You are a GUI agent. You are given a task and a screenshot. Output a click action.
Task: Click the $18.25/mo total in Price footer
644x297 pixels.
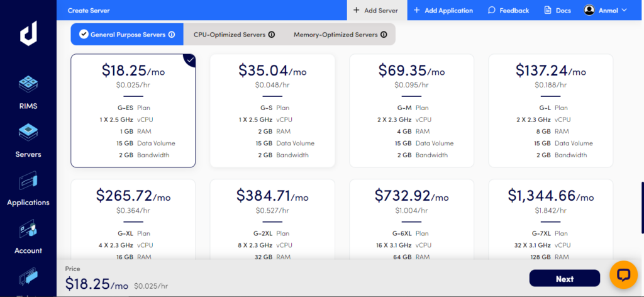96,284
